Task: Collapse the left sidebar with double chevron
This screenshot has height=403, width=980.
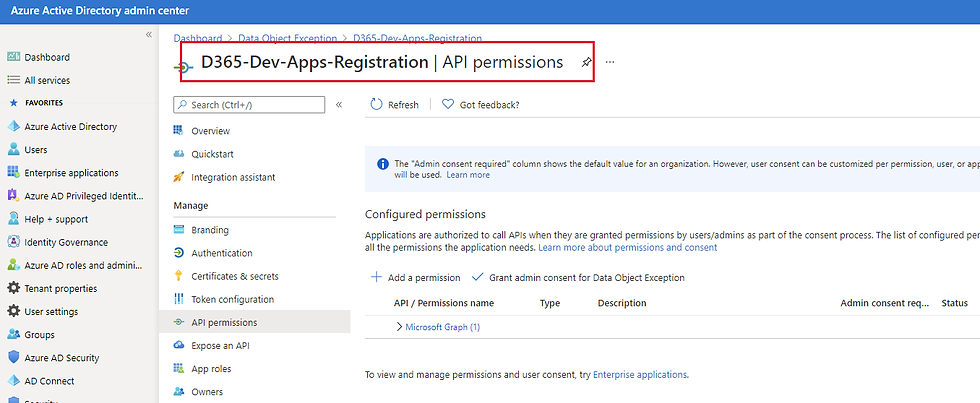Action: point(149,34)
